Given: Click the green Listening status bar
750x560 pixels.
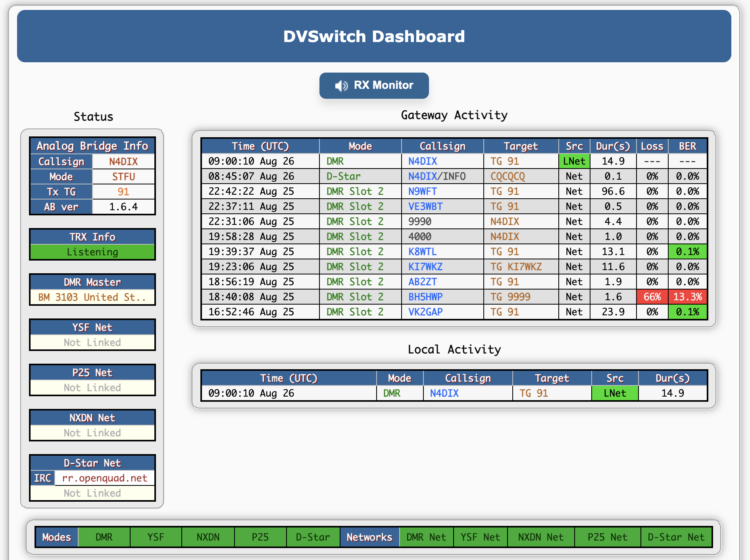Looking at the screenshot, I should [x=92, y=252].
